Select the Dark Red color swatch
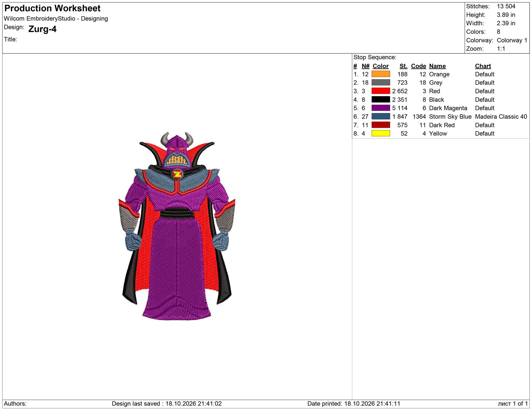The height and width of the screenshot is (409, 532). [380, 125]
